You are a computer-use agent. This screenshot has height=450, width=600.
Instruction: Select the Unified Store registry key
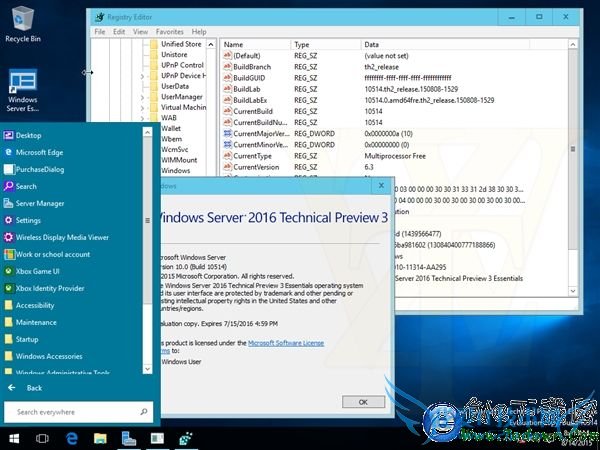tap(181, 44)
